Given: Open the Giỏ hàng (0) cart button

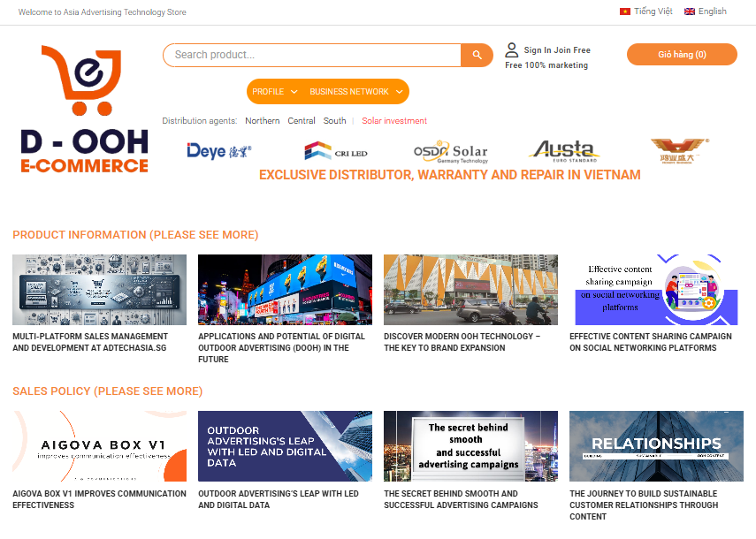Looking at the screenshot, I should pyautogui.click(x=682, y=55).
